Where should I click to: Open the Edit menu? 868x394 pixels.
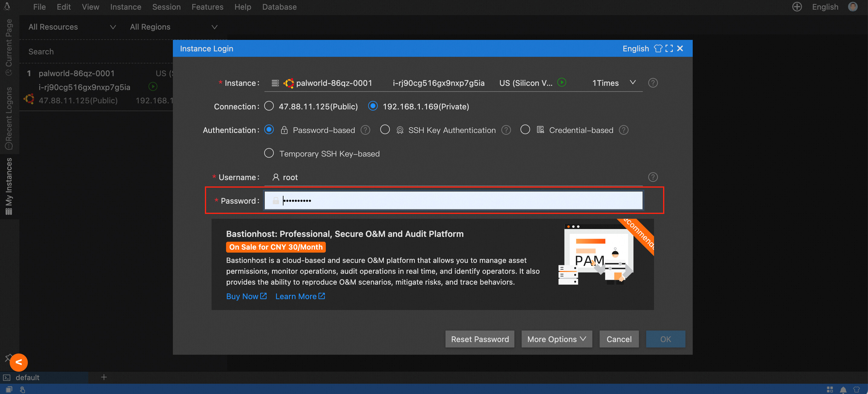point(64,7)
